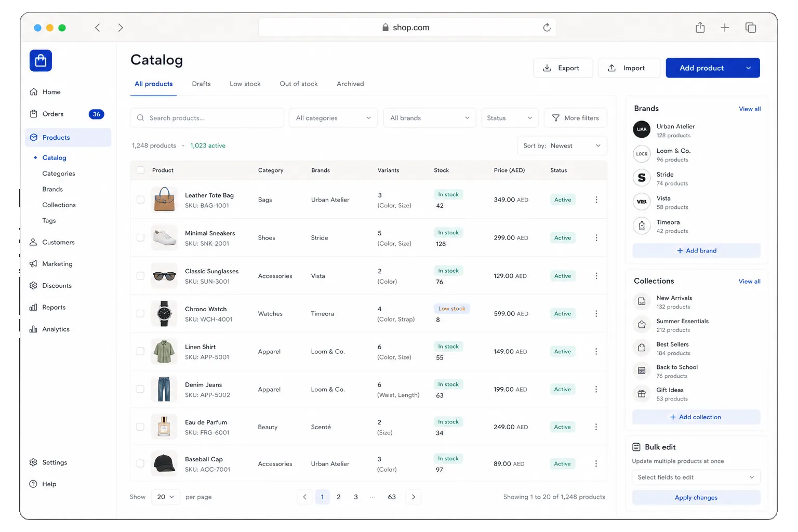Open Categories in the Products submenu
The height and width of the screenshot is (532, 798).
coord(59,174)
